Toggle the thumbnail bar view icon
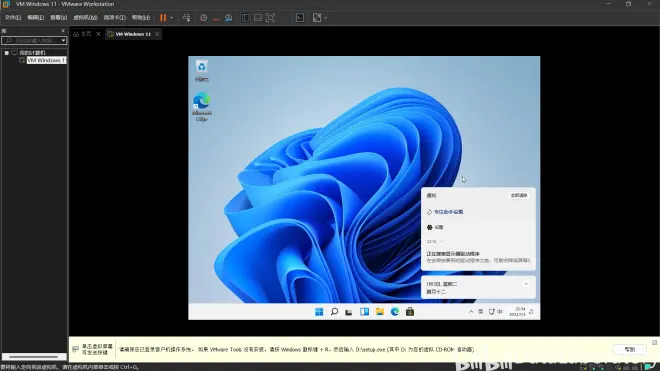The width and height of the screenshot is (660, 371). (x=258, y=18)
